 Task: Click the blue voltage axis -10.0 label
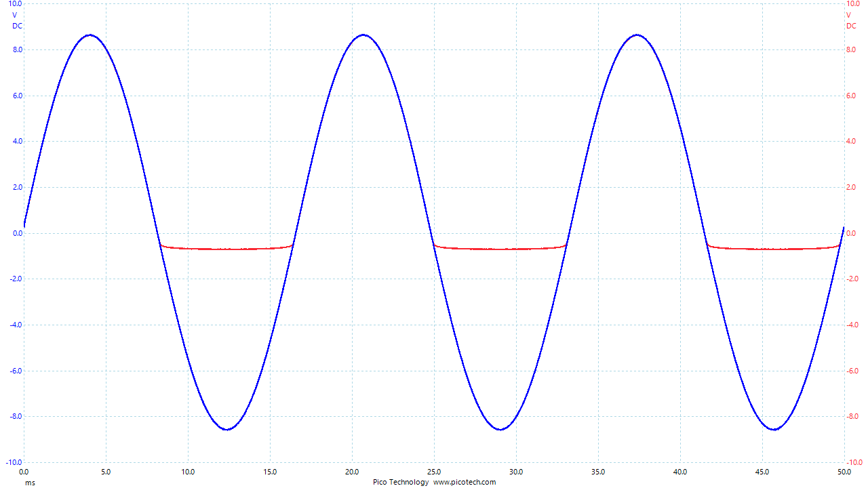14,462
